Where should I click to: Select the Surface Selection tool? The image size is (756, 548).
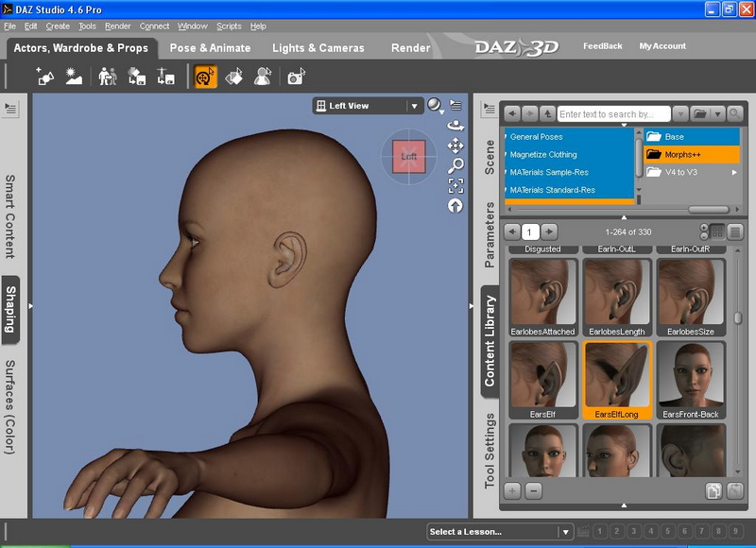click(234, 77)
